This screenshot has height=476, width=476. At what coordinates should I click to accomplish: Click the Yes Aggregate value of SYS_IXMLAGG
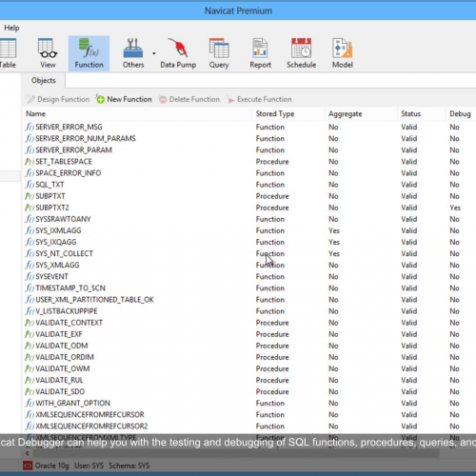point(334,230)
